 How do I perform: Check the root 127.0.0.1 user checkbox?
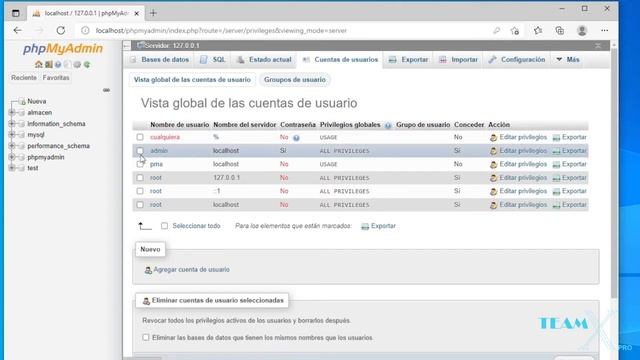click(140, 178)
